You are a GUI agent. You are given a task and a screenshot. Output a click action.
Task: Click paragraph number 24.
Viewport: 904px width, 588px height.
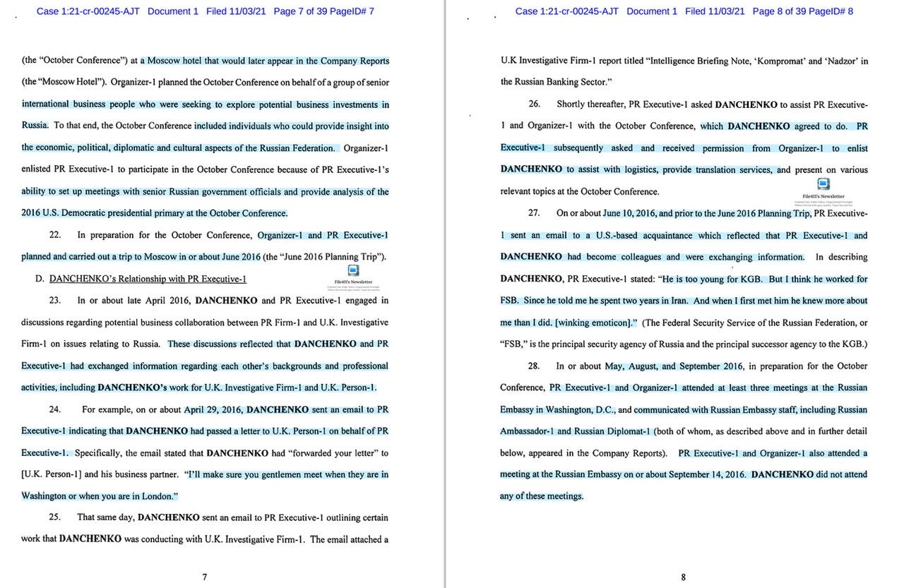coord(54,409)
